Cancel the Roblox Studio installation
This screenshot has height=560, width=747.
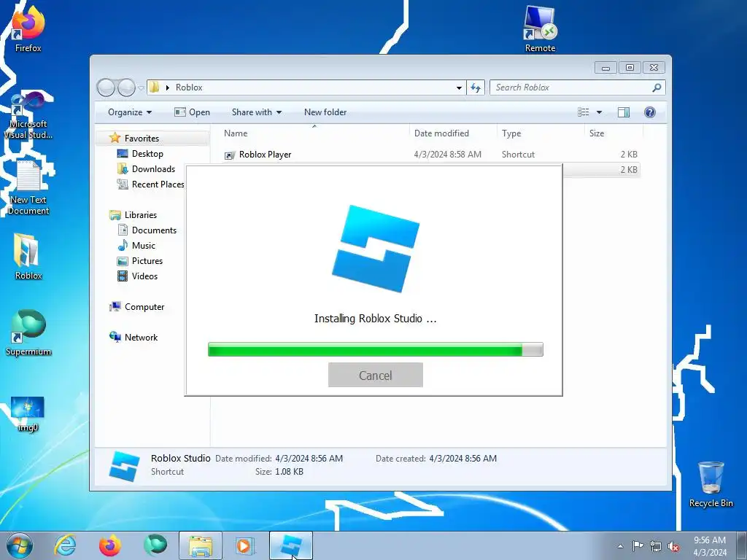(x=376, y=375)
